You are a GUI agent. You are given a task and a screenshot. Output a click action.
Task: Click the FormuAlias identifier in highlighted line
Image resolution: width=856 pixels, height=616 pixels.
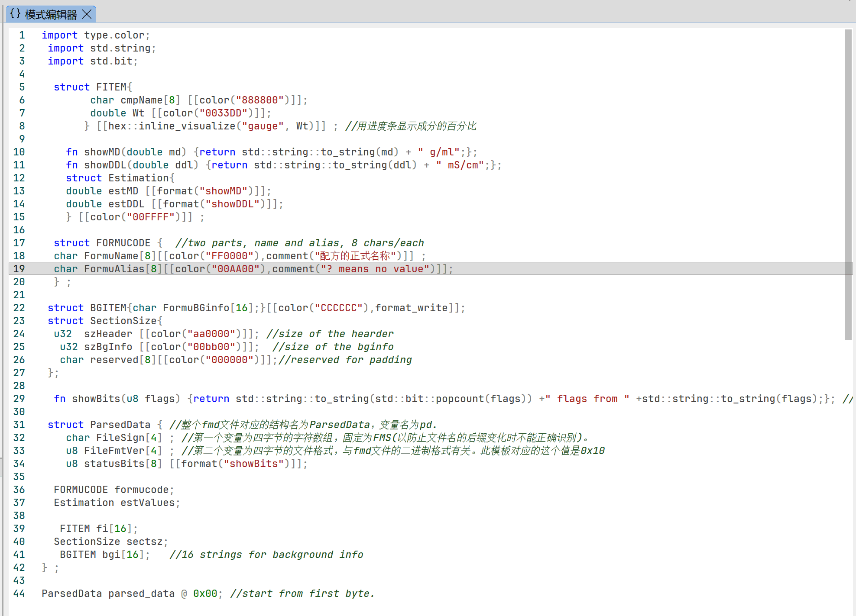114,269
